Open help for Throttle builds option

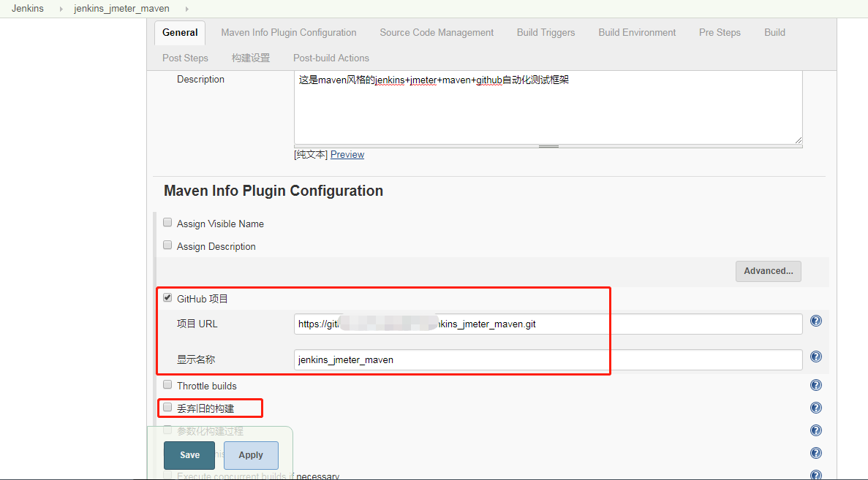pos(815,385)
